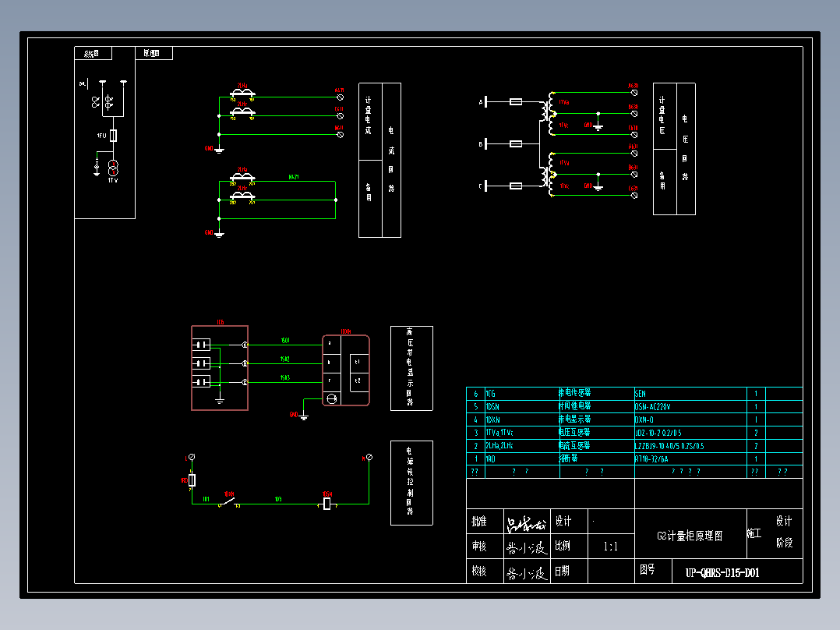Click the 1TV transformer double-circle symbol
The width and height of the screenshot is (840, 630).
pyautogui.click(x=113, y=168)
